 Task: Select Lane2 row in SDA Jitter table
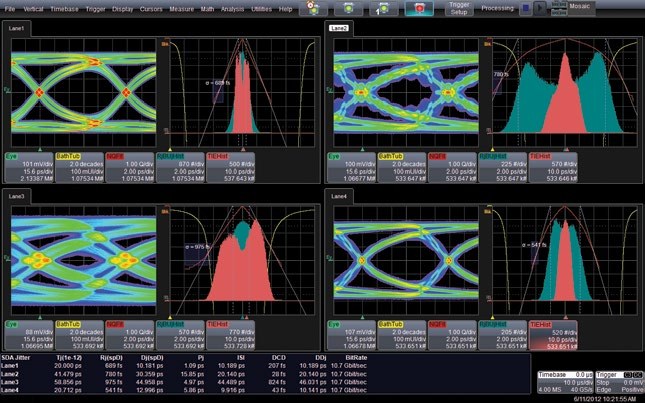(184, 374)
